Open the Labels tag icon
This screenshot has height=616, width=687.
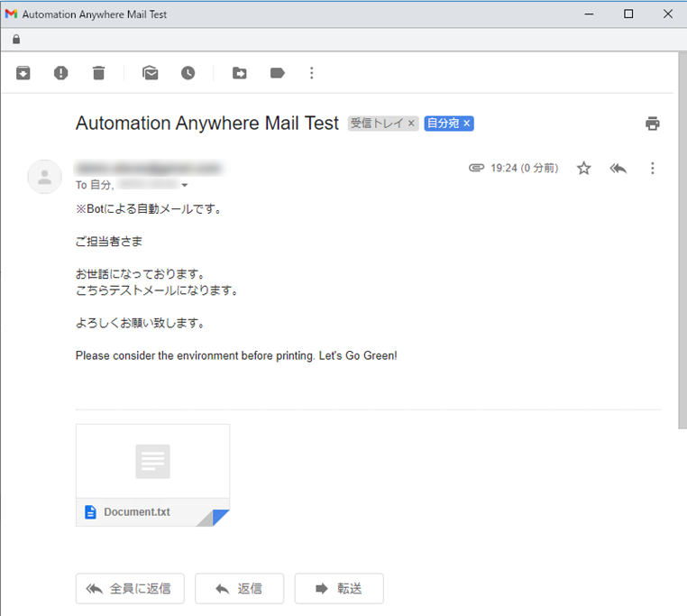pos(278,73)
